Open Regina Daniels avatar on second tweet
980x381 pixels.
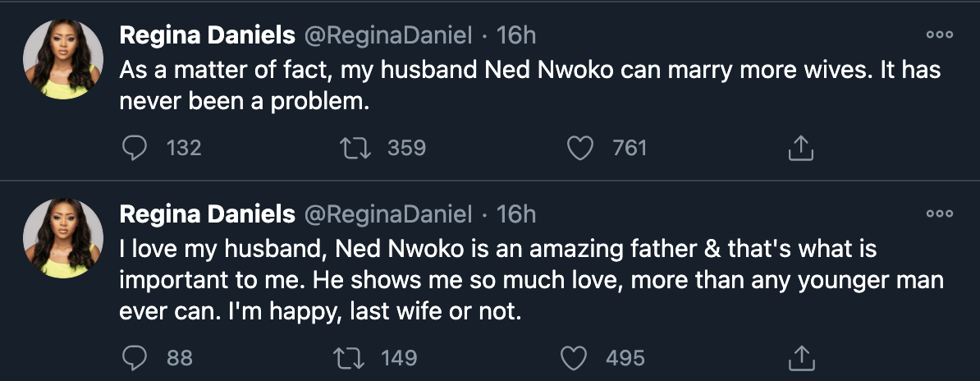(x=62, y=239)
